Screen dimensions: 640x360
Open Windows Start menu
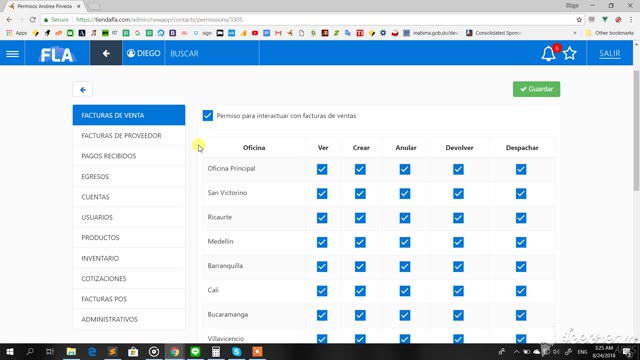coord(9,351)
